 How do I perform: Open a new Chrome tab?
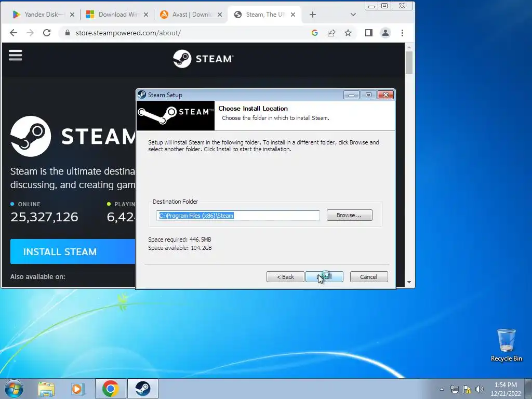tap(312, 15)
